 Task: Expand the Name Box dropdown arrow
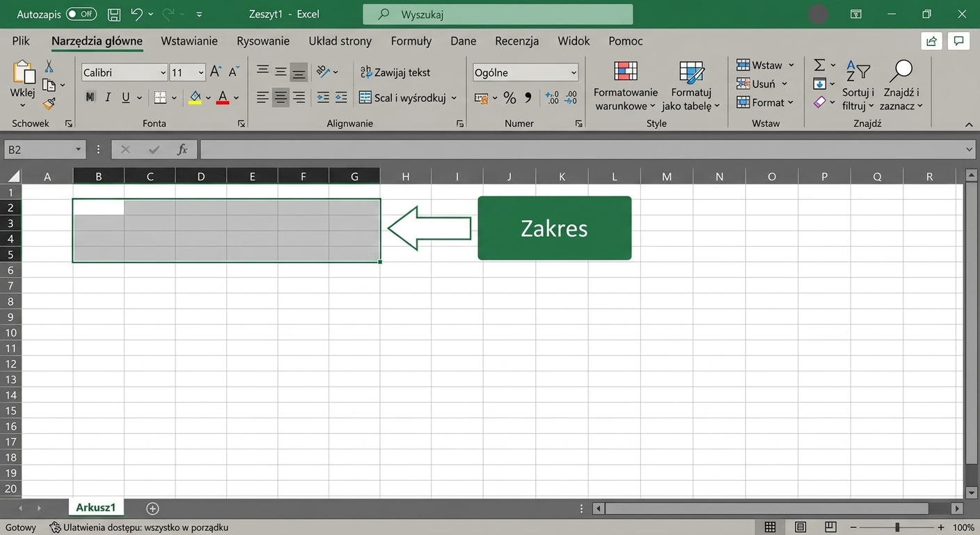(x=79, y=150)
